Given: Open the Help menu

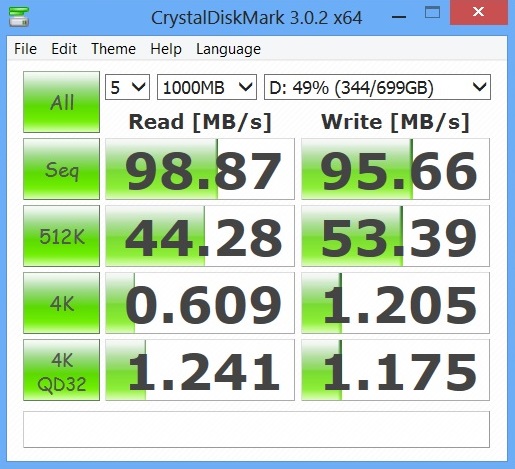Looking at the screenshot, I should pyautogui.click(x=166, y=49).
